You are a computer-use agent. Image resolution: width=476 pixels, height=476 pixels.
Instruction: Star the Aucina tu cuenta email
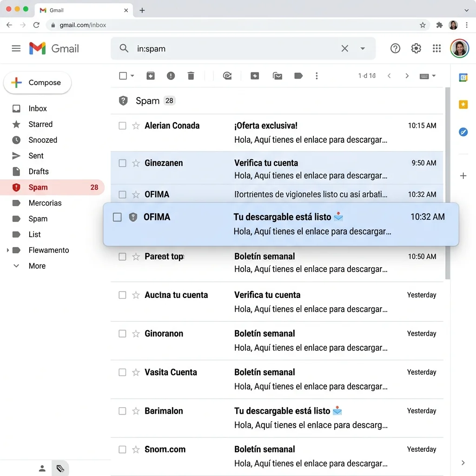click(x=136, y=295)
